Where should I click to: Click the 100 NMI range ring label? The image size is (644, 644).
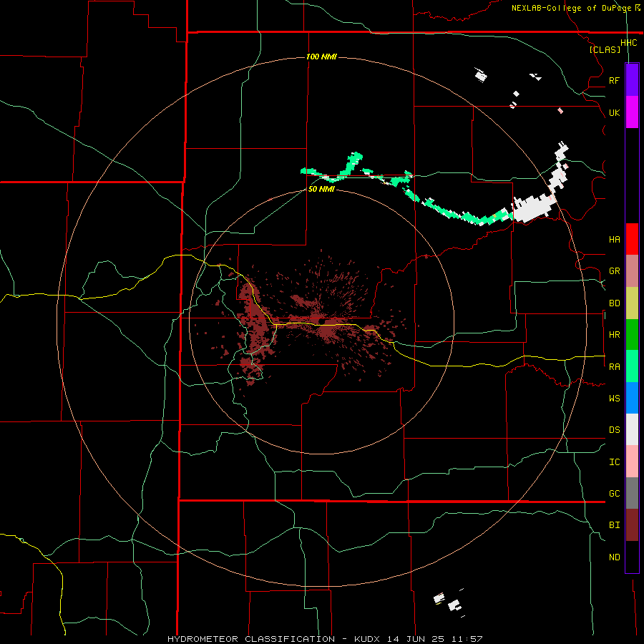321,57
